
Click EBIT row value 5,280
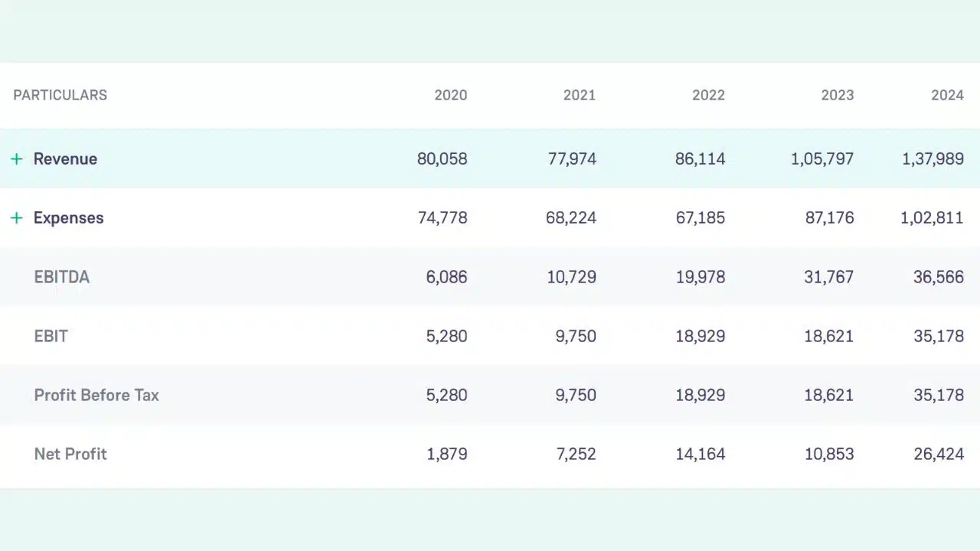[x=447, y=336]
